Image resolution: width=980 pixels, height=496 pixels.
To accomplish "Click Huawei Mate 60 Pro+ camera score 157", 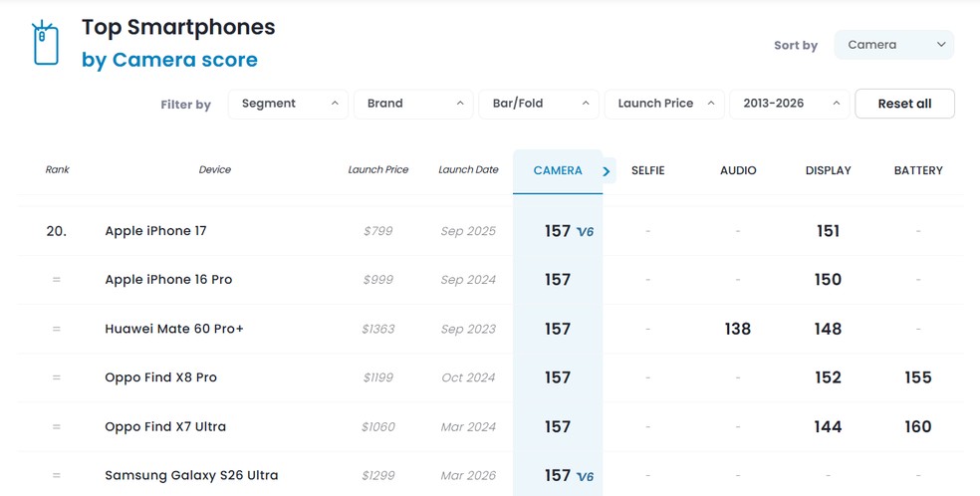I will pos(558,330).
